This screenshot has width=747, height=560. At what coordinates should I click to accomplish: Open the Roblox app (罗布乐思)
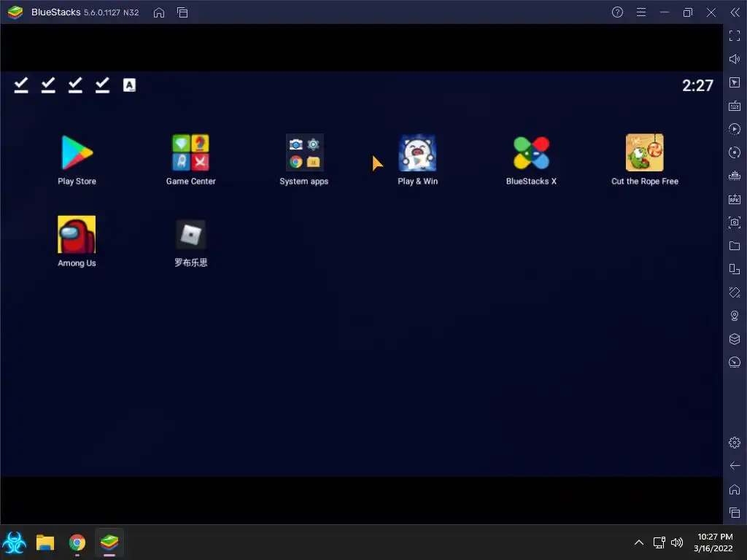pyautogui.click(x=190, y=234)
